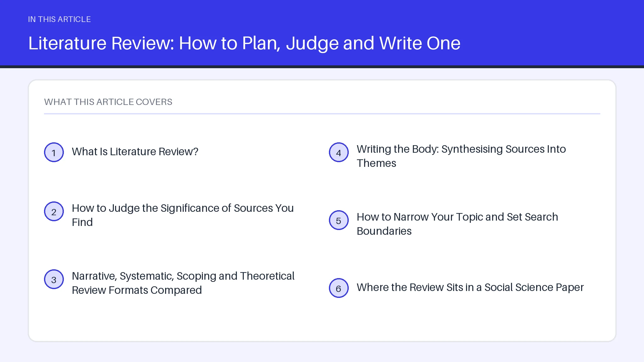Click the word 'Themes' in item four
This screenshot has height=362, width=644.
click(376, 163)
